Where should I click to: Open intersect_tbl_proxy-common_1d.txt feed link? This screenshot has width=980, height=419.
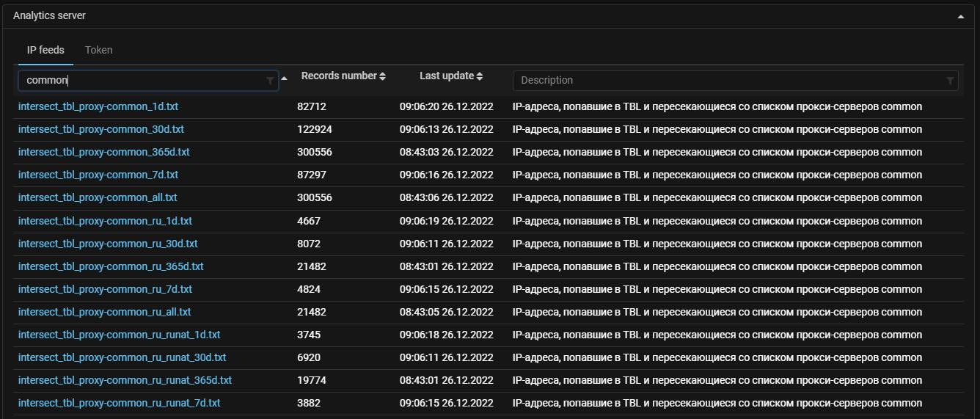tap(98, 106)
